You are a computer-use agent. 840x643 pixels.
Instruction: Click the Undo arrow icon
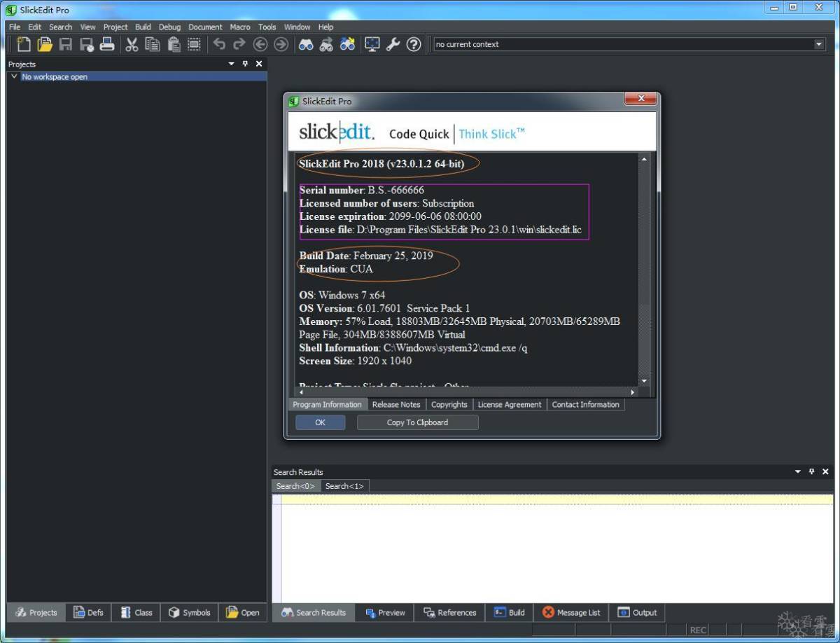pos(219,44)
